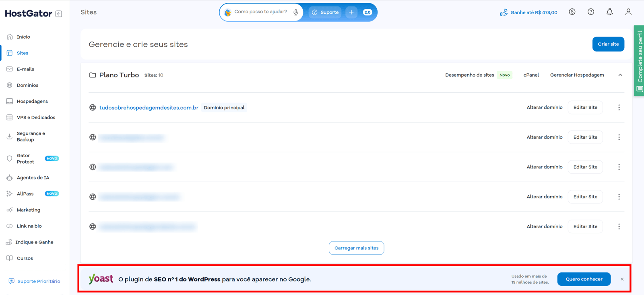Open E-mails in the sidebar

pos(25,69)
